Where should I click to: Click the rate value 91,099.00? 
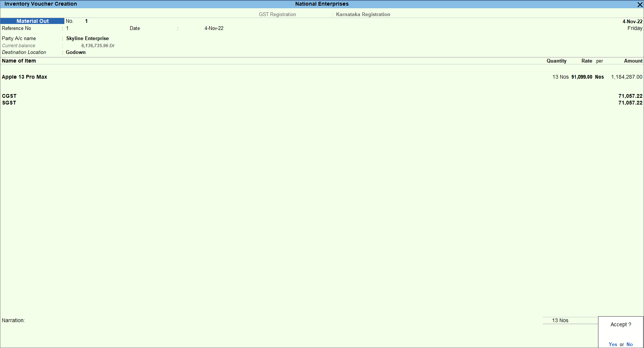(582, 77)
